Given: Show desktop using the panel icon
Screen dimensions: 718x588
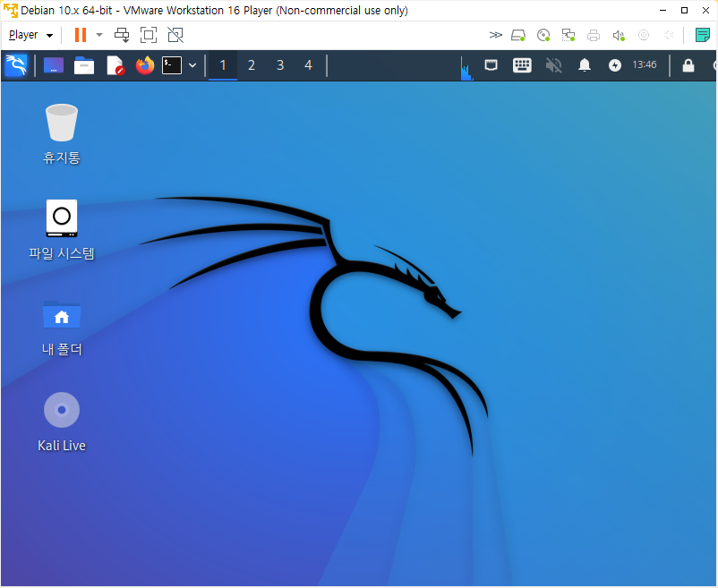Looking at the screenshot, I should tap(54, 65).
